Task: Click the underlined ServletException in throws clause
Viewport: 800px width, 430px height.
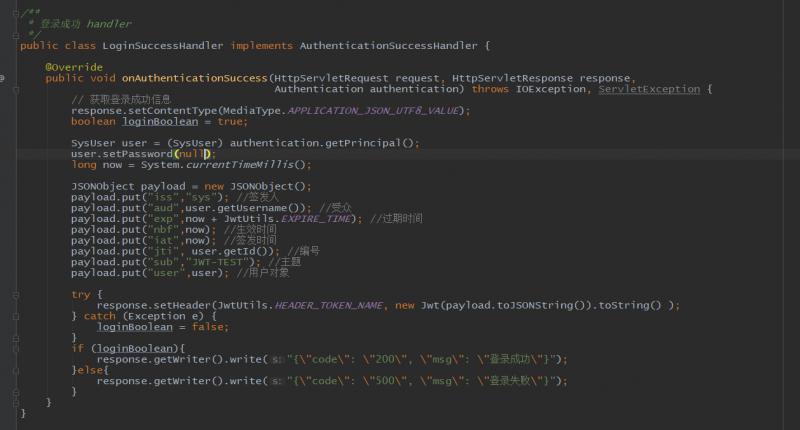Action: click(x=649, y=89)
